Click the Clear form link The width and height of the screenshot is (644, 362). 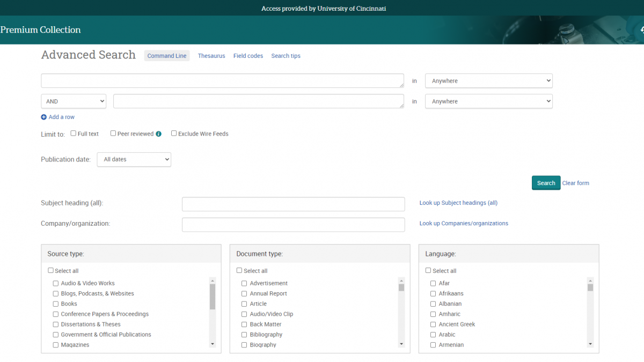tap(575, 183)
